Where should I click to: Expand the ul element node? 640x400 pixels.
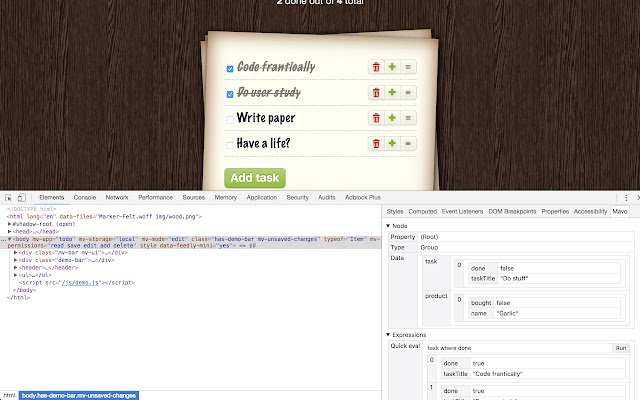pos(16,275)
